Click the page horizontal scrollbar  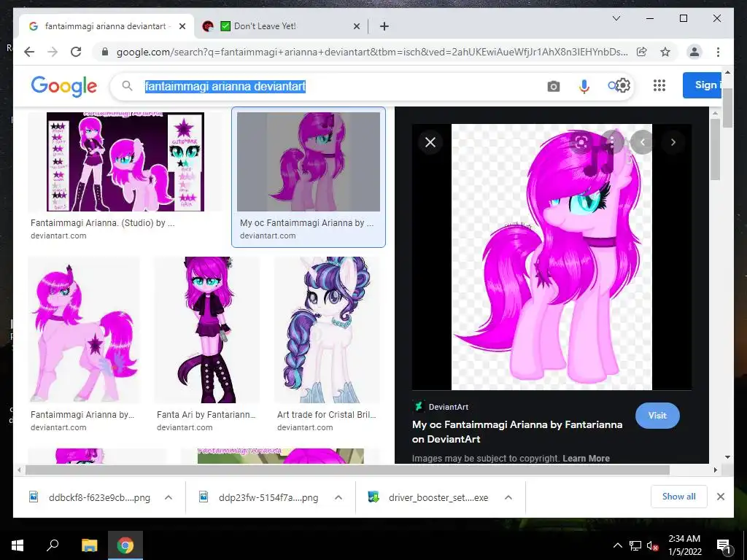[347, 470]
